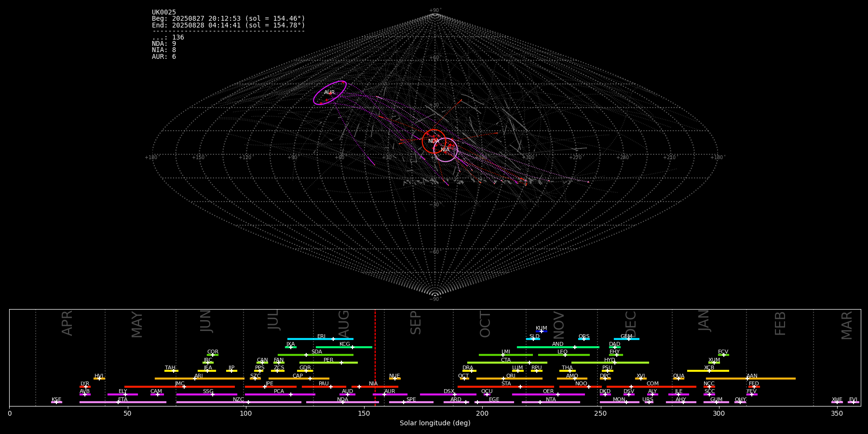Click the NTA shower bar in timeline

[x=551, y=402]
